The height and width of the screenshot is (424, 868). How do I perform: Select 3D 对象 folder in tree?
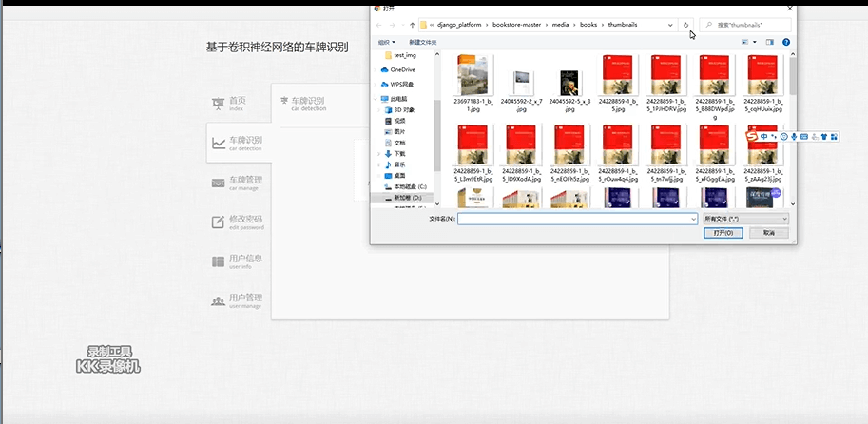[399, 109]
